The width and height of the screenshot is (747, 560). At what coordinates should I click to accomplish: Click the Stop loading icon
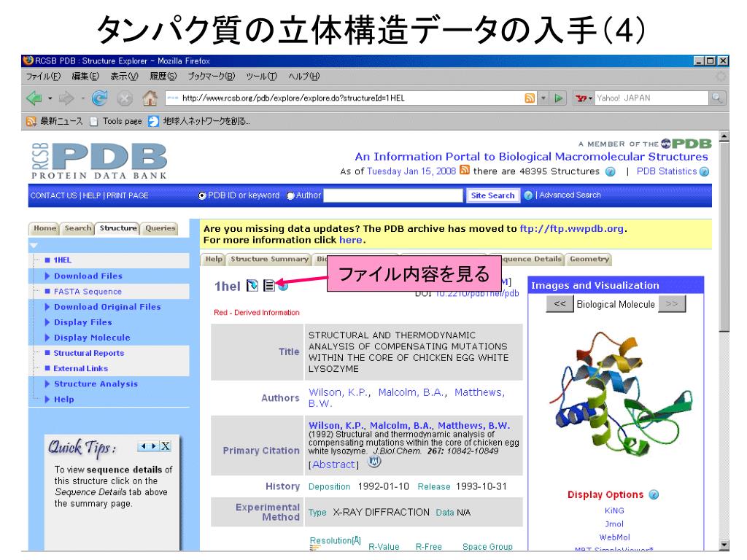tap(124, 98)
